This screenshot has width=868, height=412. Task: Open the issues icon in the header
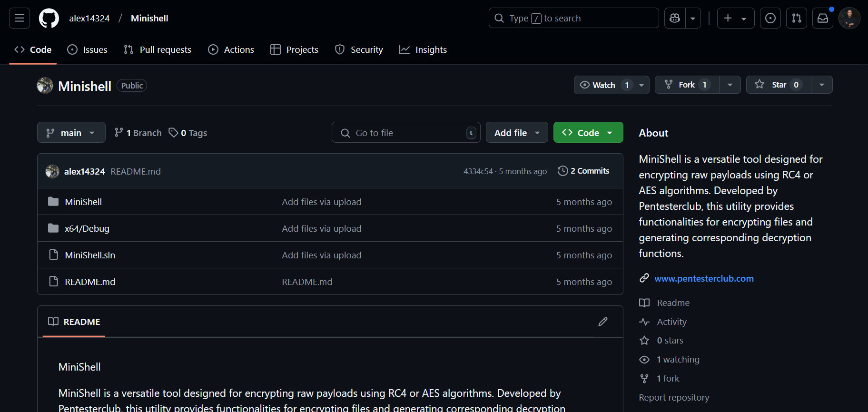point(770,18)
